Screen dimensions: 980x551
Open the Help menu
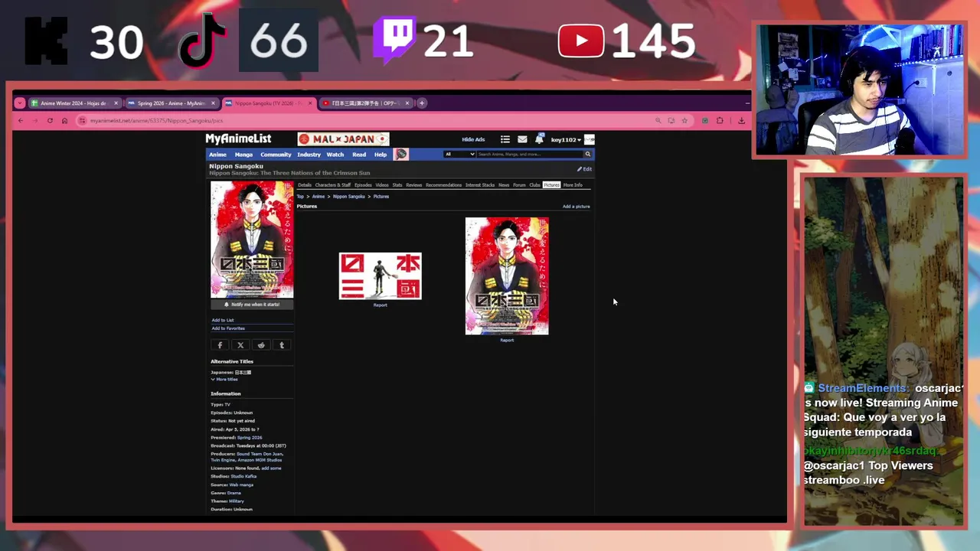click(381, 155)
